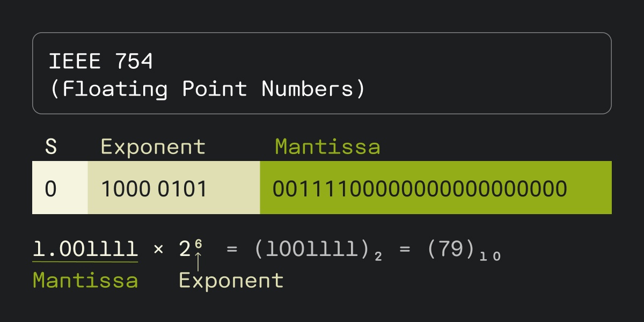Click the "(Floating Point Numbers)" subtitle

[207, 89]
